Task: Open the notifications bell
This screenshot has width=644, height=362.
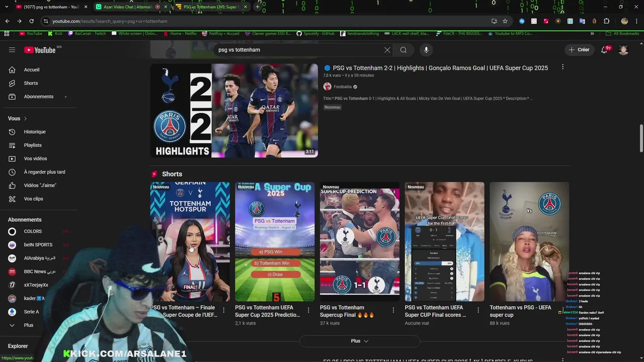Action: [605, 50]
